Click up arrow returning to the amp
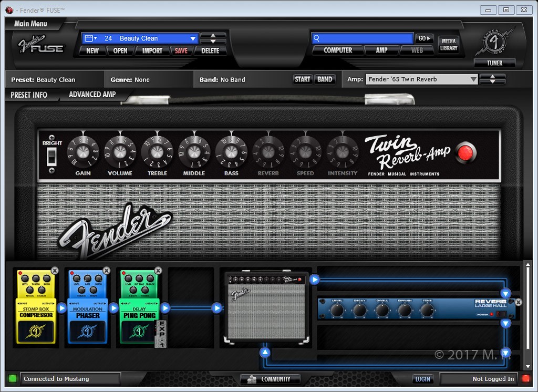Screen dimensions: 538x392 point(265,352)
